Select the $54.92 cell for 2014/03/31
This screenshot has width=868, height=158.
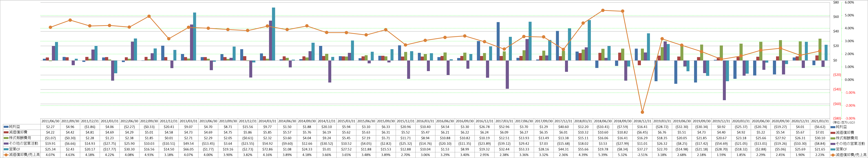pos(268,144)
